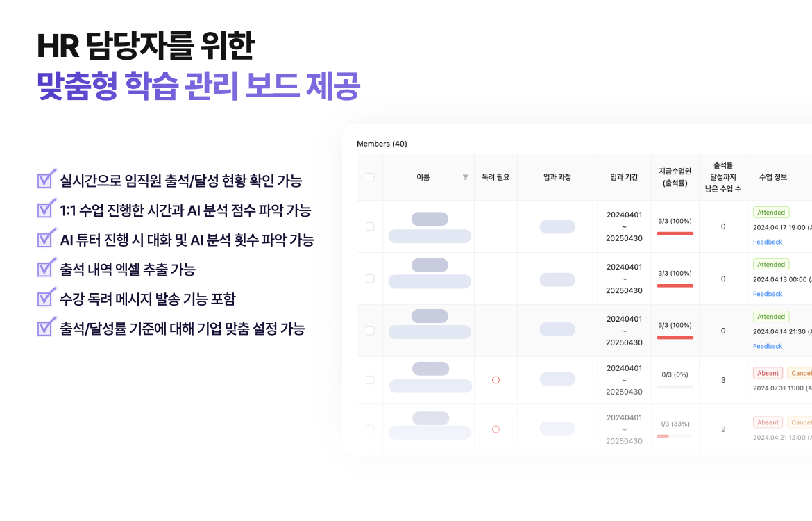Screen dimensions: 812x521
Task: Click the 입과 기간 column header
Action: click(624, 177)
